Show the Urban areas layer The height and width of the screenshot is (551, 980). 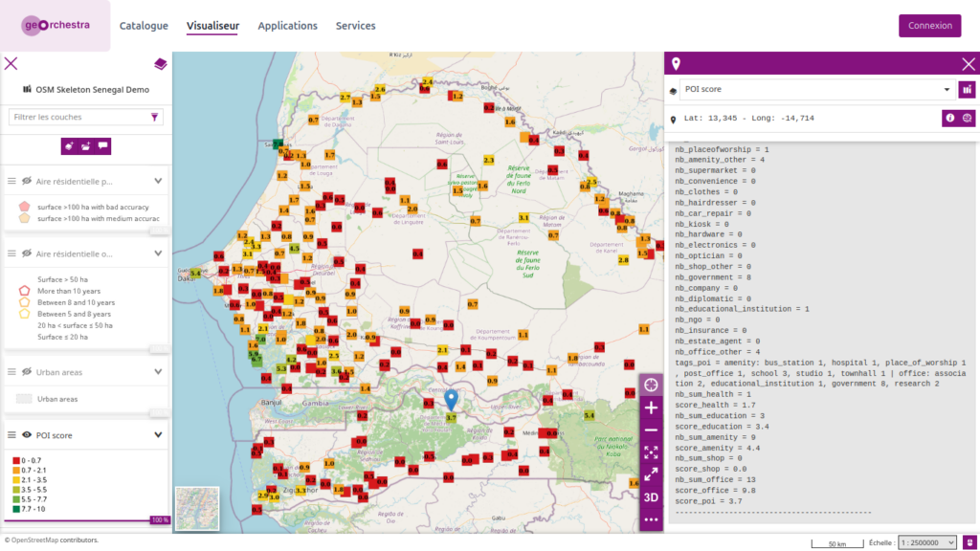(x=27, y=372)
